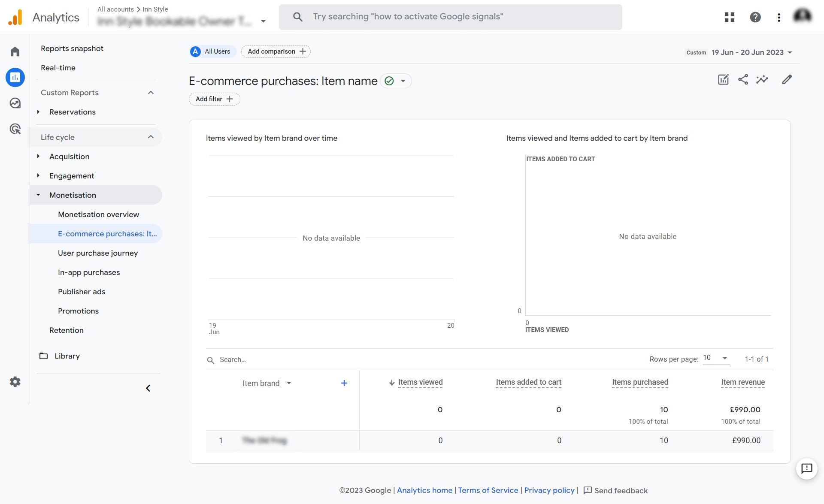
Task: Open the Item brand dimension dropdown
Action: click(x=267, y=383)
